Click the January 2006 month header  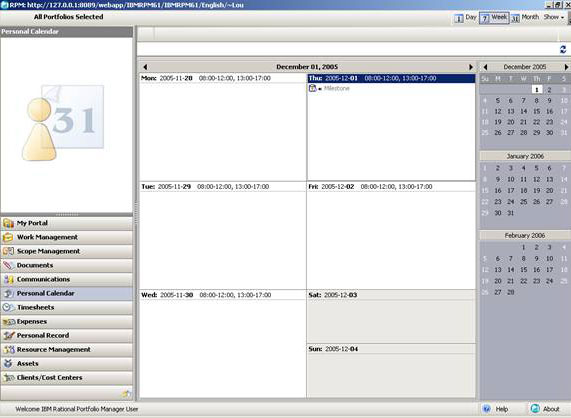(x=525, y=156)
